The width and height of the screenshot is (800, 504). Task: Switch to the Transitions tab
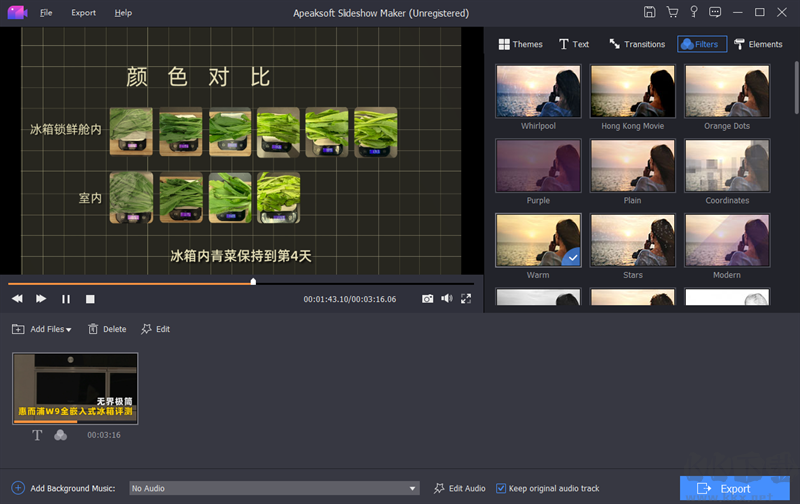[636, 44]
